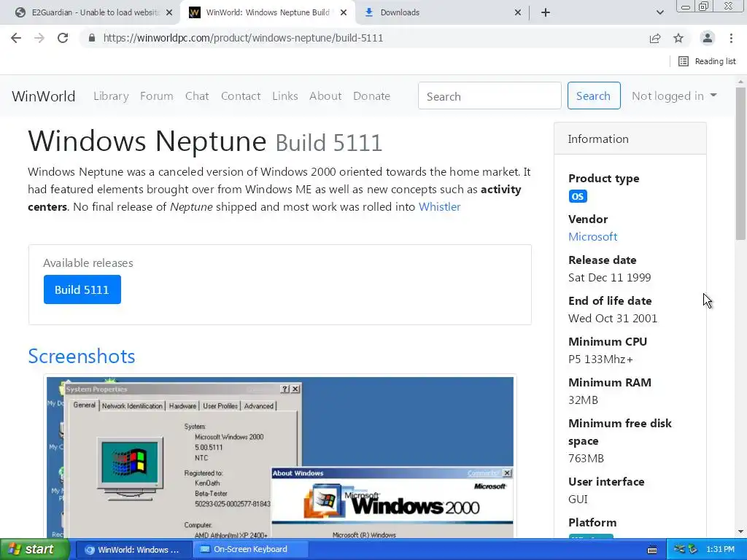This screenshot has height=560, width=747.
Task: Bookmark this page with the star
Action: 678,38
